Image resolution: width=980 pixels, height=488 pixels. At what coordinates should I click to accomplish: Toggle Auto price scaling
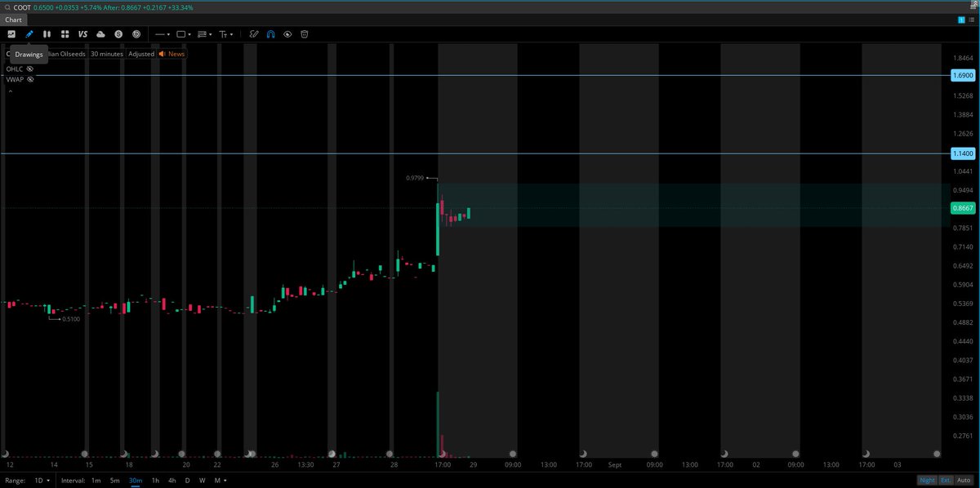pos(964,481)
